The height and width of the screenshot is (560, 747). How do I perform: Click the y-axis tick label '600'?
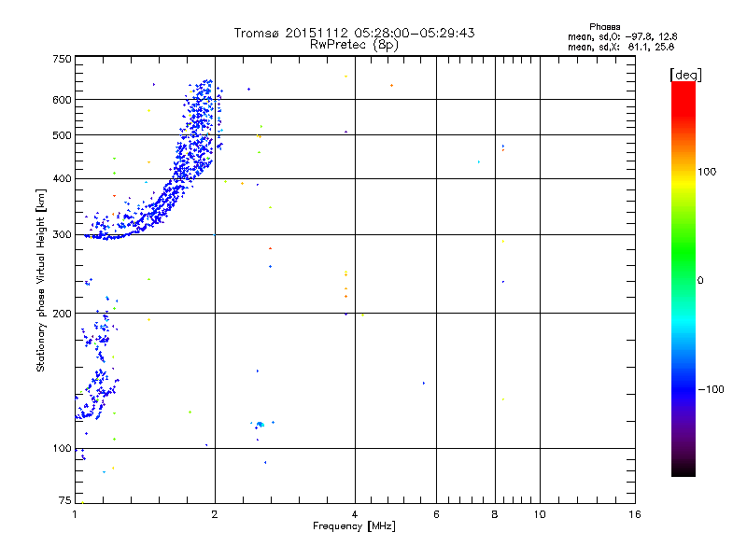62,100
